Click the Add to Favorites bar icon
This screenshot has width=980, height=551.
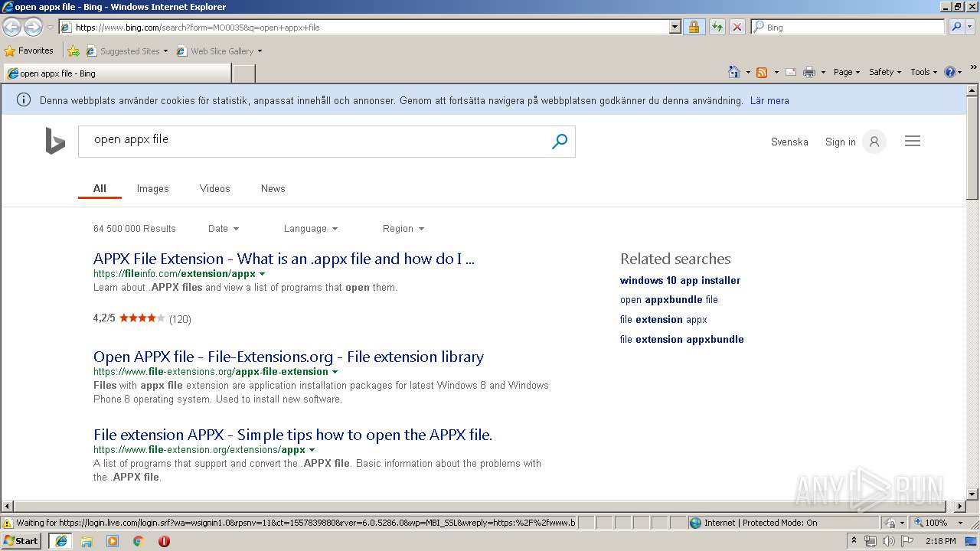73,51
